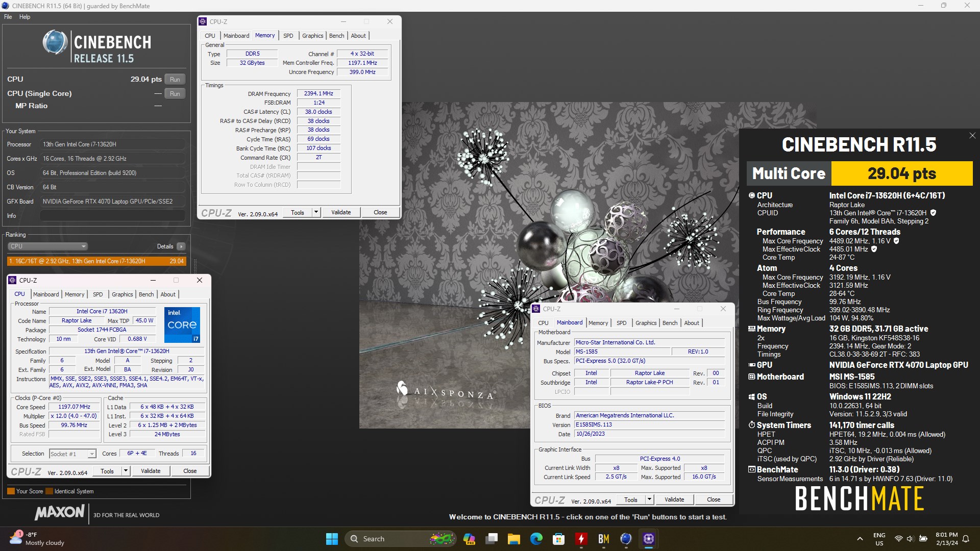Click Validate in CPU-Z Memory window
This screenshot has width=980, height=551.
[341, 212]
